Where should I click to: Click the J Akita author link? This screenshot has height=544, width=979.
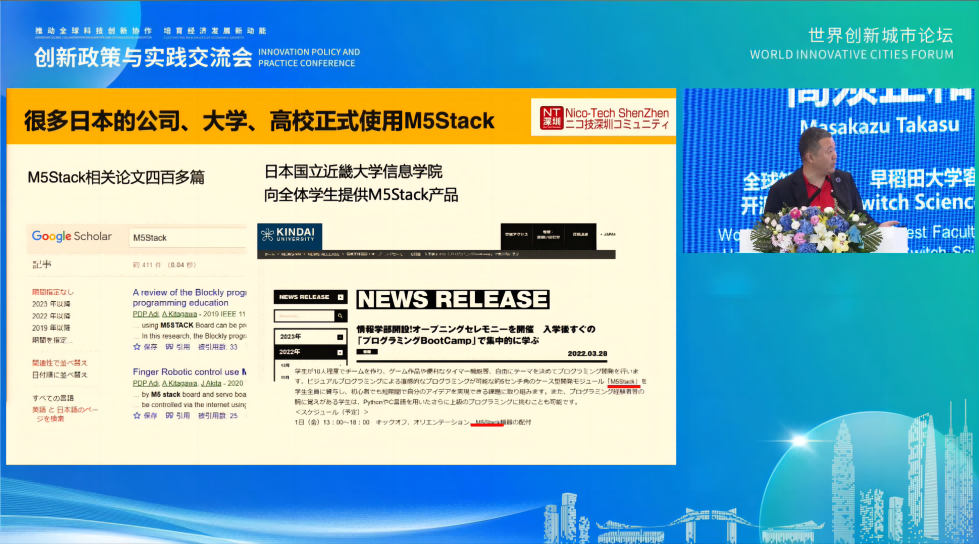point(211,383)
